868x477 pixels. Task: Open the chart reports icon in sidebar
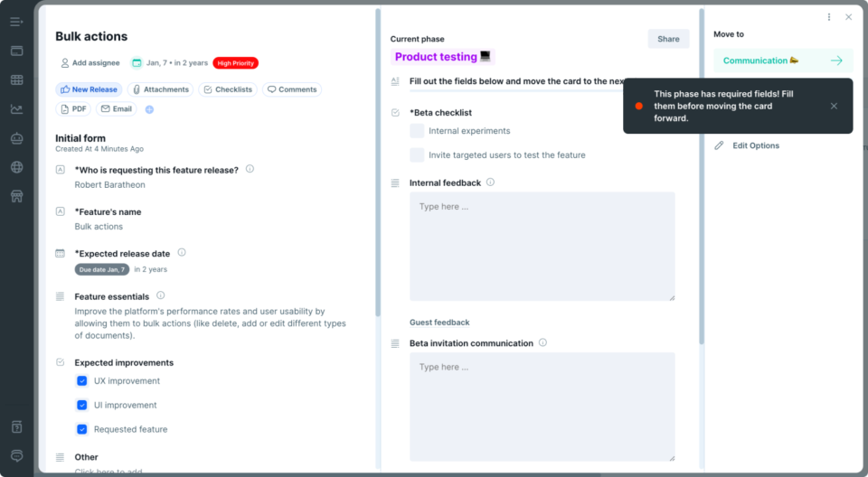coord(16,109)
